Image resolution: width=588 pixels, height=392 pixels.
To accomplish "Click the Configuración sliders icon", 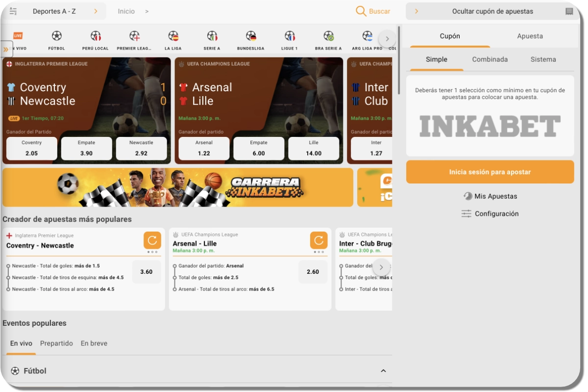I will point(466,213).
